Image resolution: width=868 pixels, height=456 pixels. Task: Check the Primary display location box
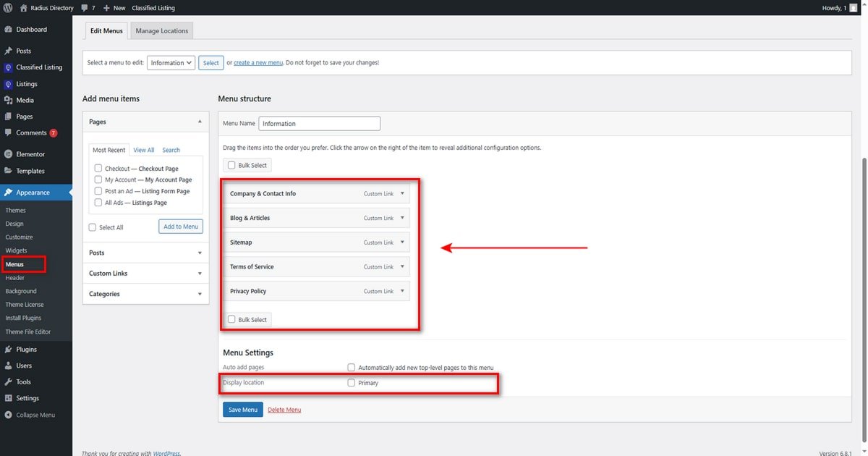point(352,383)
